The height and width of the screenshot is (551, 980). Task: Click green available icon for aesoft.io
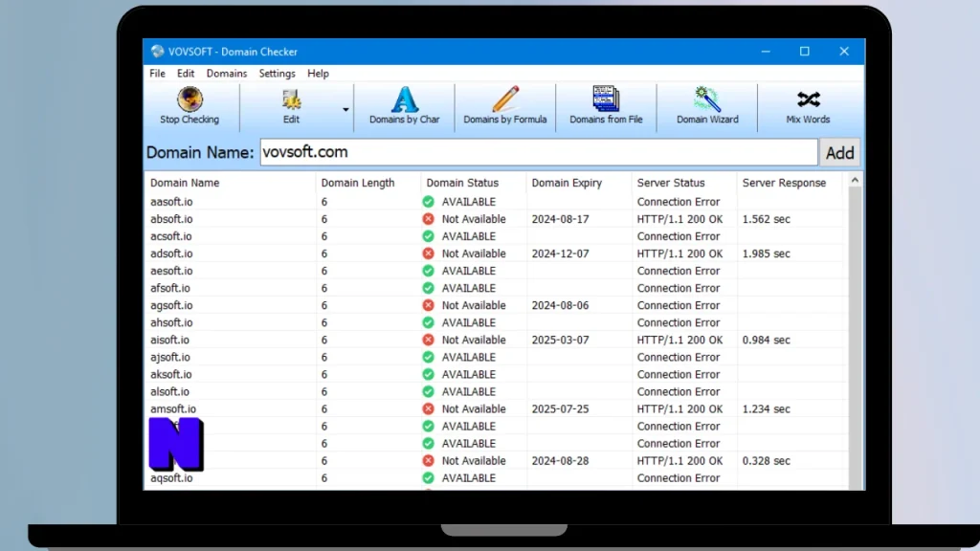[x=428, y=271]
